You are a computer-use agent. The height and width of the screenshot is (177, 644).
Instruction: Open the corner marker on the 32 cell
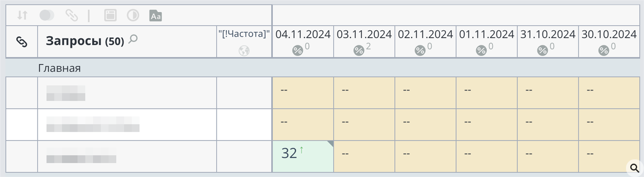pyautogui.click(x=330, y=144)
